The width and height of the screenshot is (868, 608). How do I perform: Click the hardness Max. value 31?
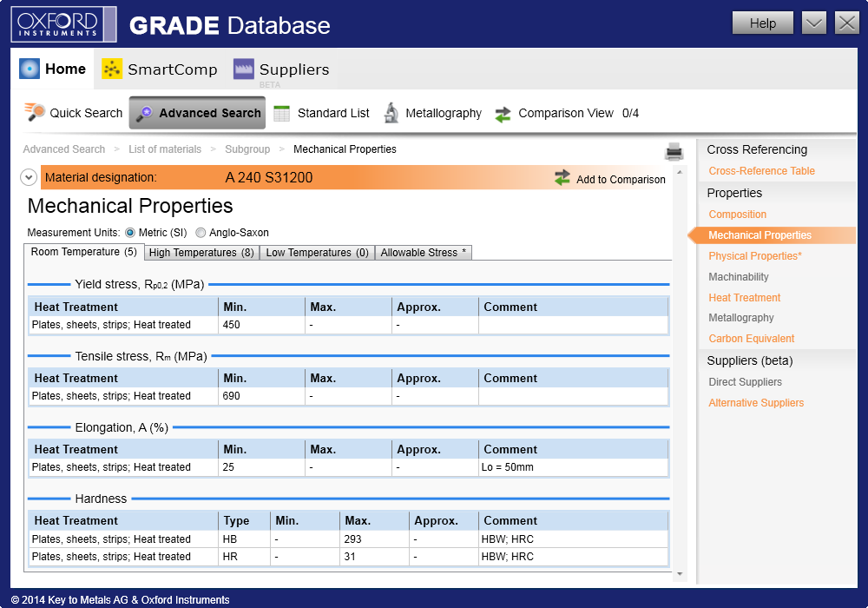tap(349, 557)
